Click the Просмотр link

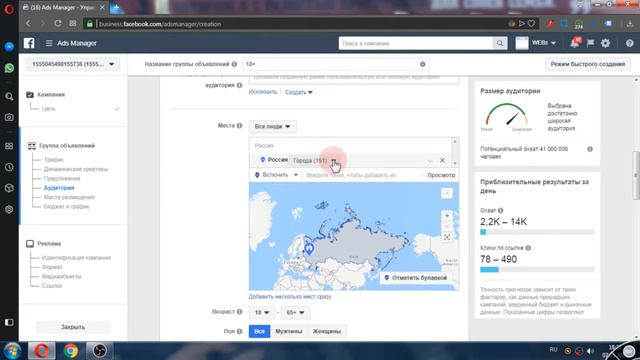coord(441,175)
